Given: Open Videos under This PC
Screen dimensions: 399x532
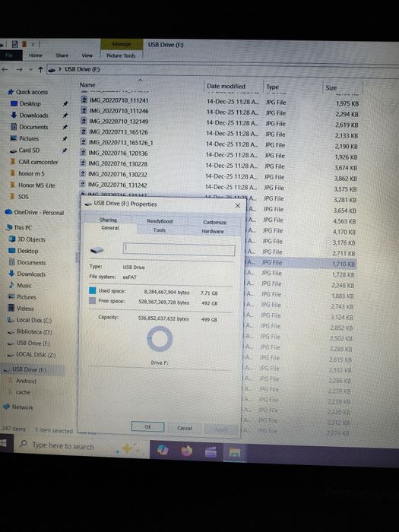Looking at the screenshot, I should [x=21, y=309].
